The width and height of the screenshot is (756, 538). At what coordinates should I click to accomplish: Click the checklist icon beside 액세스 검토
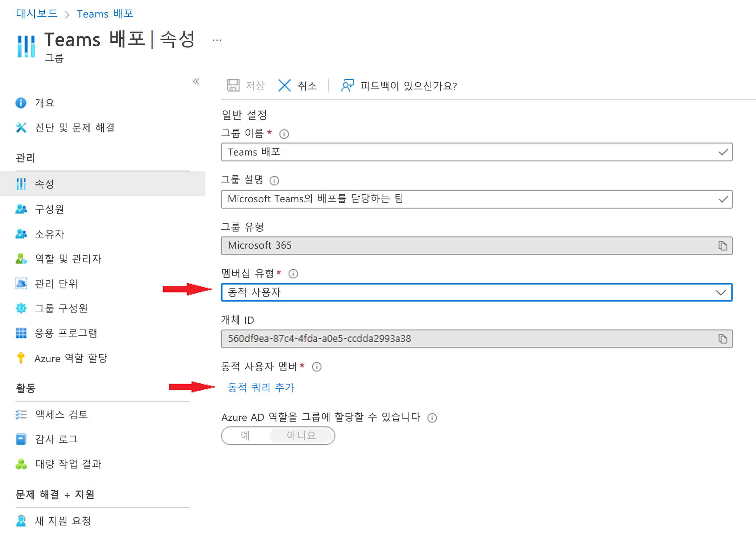pyautogui.click(x=21, y=414)
